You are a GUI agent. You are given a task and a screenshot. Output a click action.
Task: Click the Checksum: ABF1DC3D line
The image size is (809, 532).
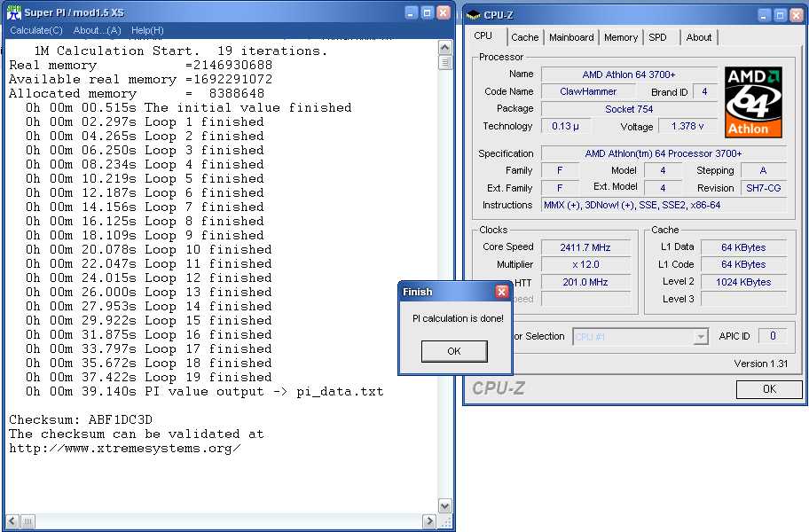click(81, 419)
